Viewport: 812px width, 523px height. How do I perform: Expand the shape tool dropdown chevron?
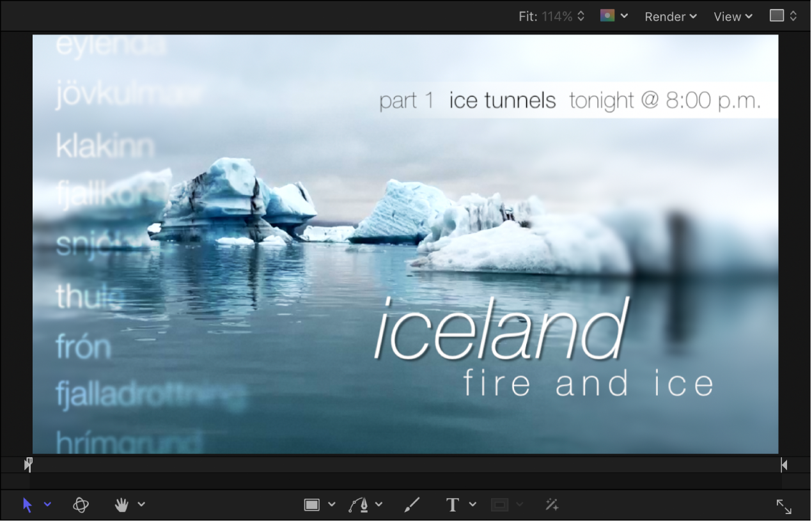331,504
